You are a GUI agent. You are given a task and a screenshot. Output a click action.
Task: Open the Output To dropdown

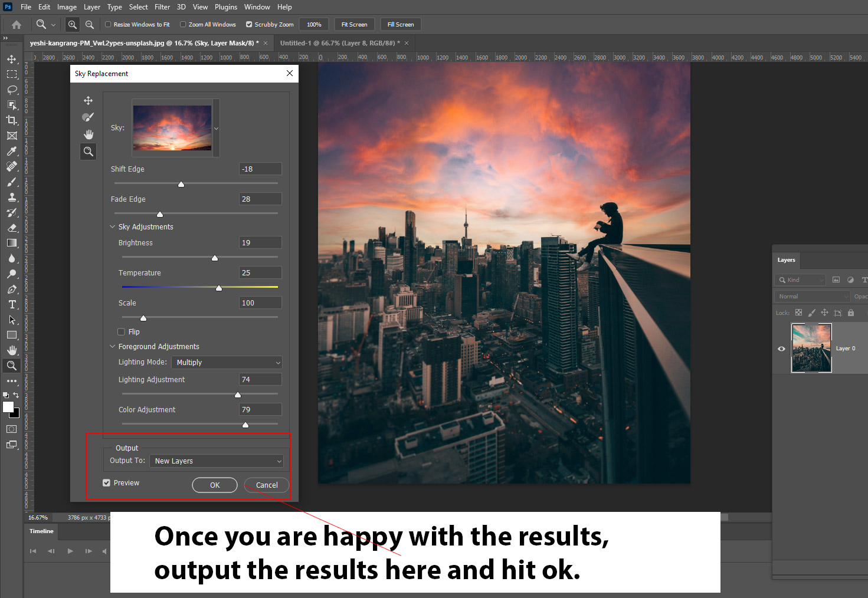click(x=217, y=461)
